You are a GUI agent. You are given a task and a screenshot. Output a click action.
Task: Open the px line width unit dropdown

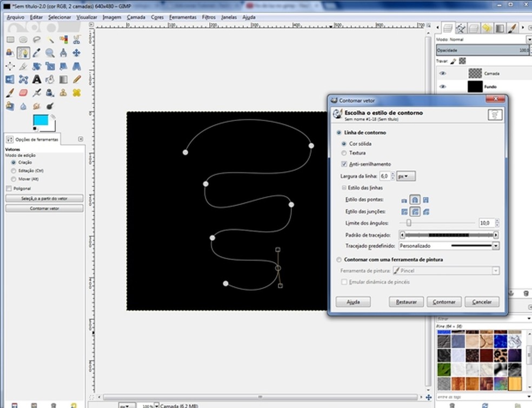point(405,176)
